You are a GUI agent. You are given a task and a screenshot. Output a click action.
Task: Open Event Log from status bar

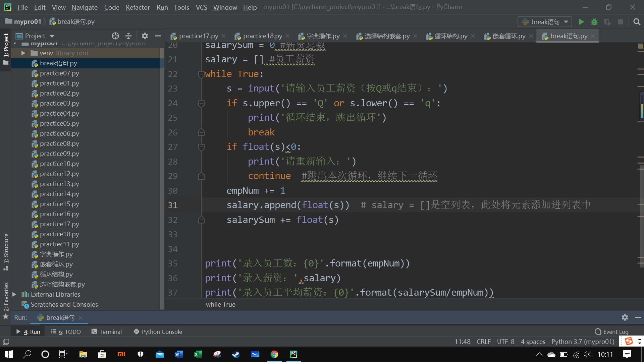611,331
